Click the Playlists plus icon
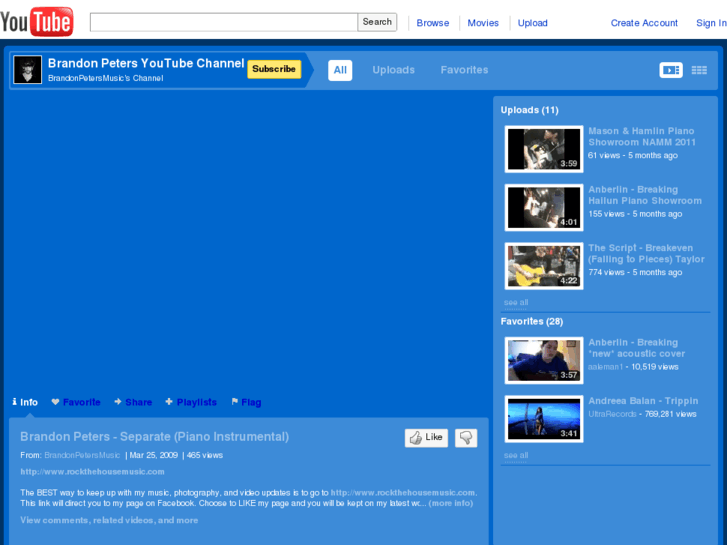 169,402
